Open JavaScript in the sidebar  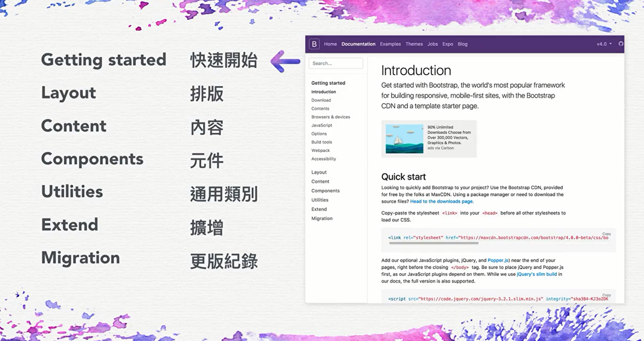[322, 125]
